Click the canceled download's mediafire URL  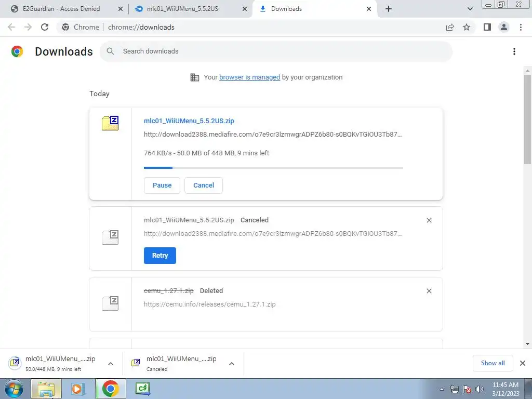273,234
